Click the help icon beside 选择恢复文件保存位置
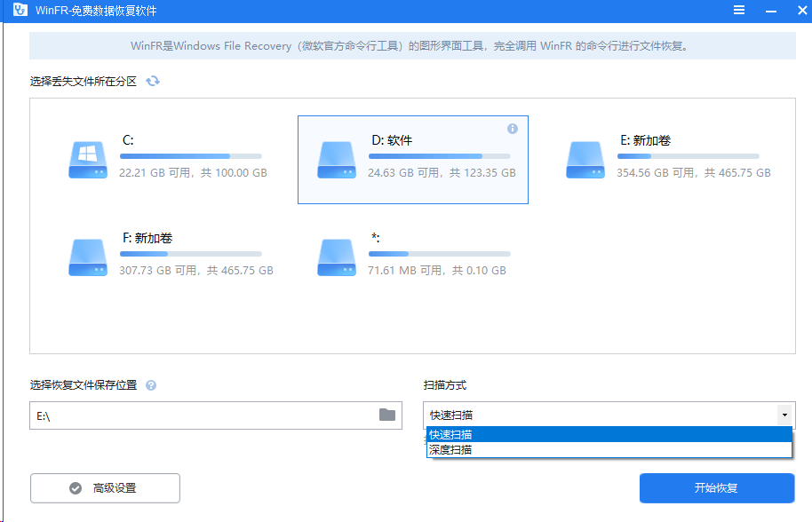Viewport: 812px width, 522px height. (150, 385)
